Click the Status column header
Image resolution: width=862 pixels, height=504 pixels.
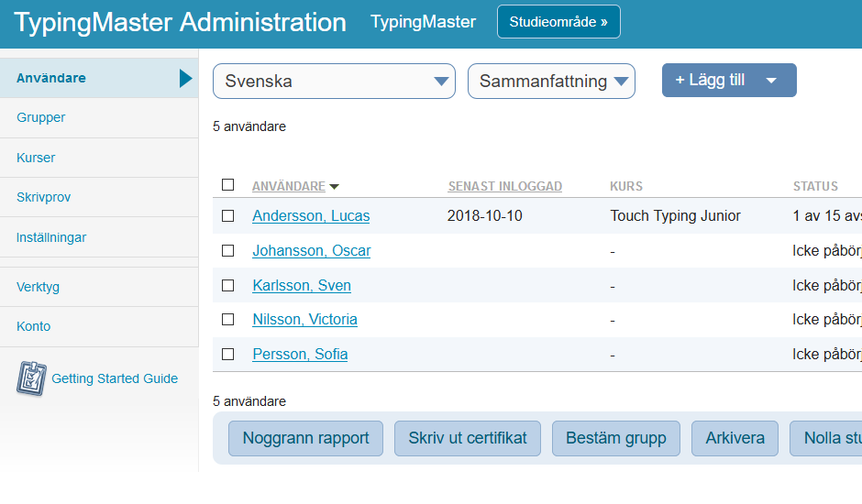(x=815, y=186)
